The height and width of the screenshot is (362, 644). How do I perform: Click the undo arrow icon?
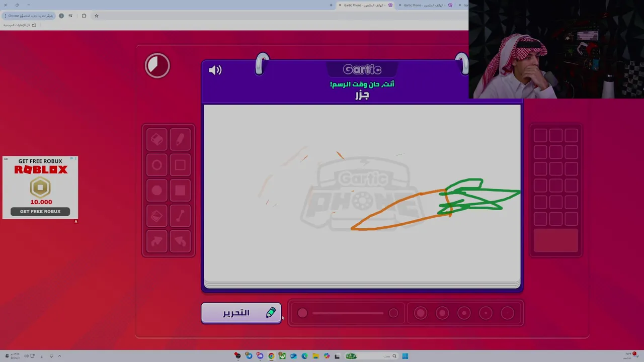(180, 242)
